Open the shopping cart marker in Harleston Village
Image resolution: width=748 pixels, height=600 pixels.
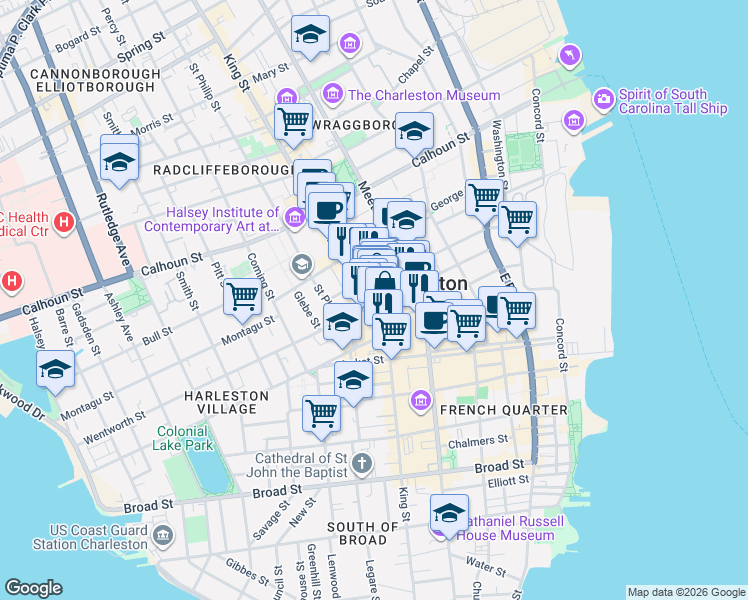coord(321,416)
